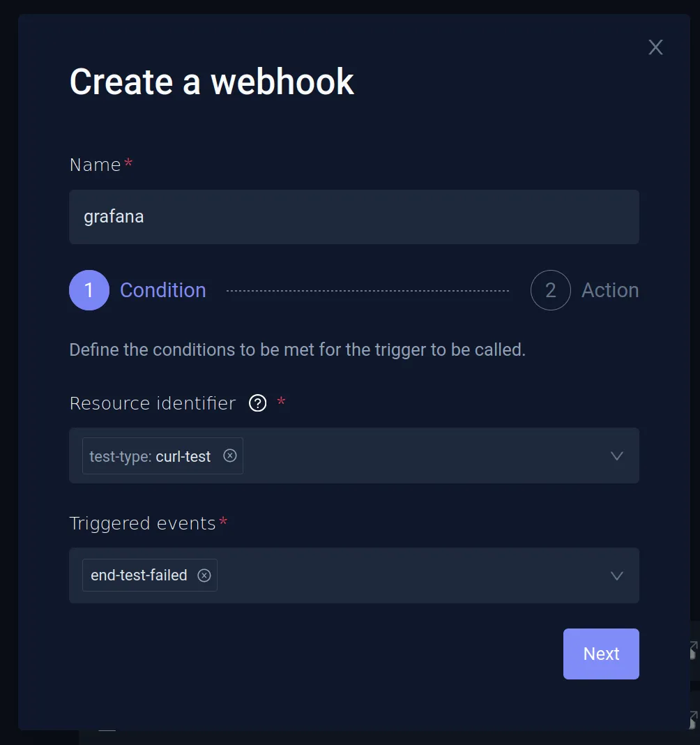The height and width of the screenshot is (745, 700).
Task: Click the lower external-link icon at right edge
Action: pyautogui.click(x=695, y=718)
